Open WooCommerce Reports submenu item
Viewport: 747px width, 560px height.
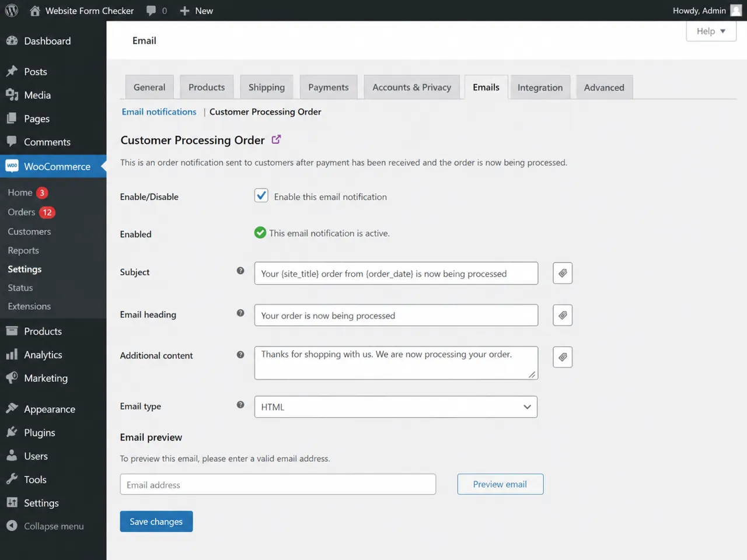coord(23,250)
